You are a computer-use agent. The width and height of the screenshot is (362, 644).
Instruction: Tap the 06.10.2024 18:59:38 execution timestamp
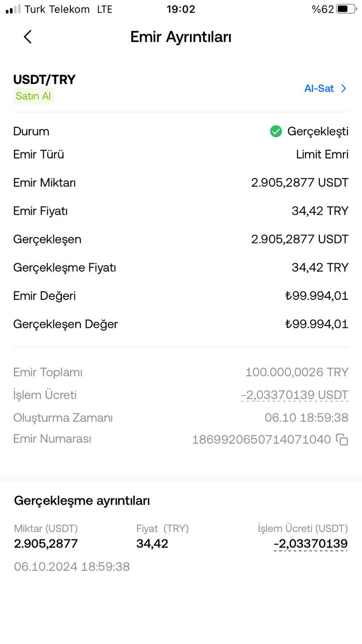click(72, 567)
